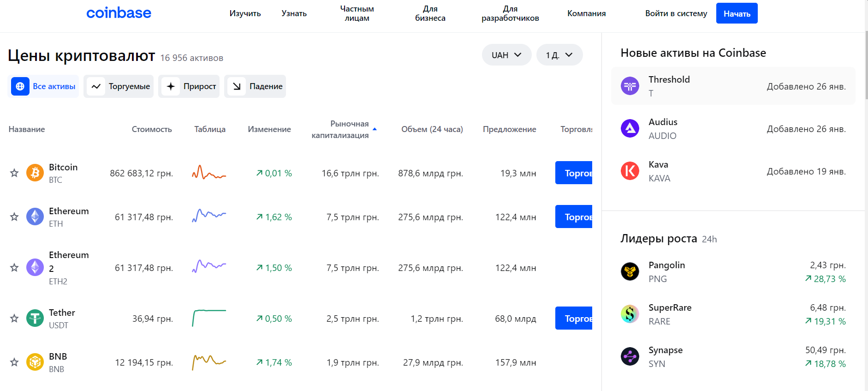The image size is (868, 391).
Task: Open the Synapse growth leader link
Action: point(733,356)
